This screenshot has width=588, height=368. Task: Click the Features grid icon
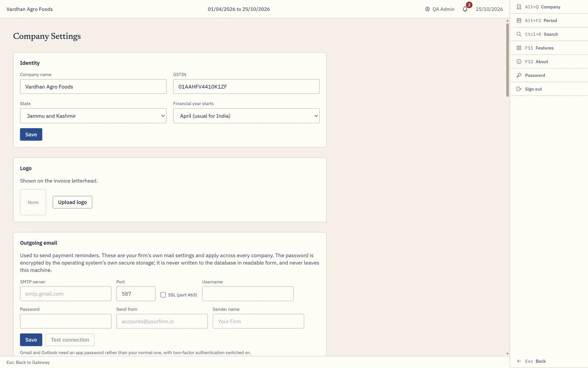pos(519,48)
